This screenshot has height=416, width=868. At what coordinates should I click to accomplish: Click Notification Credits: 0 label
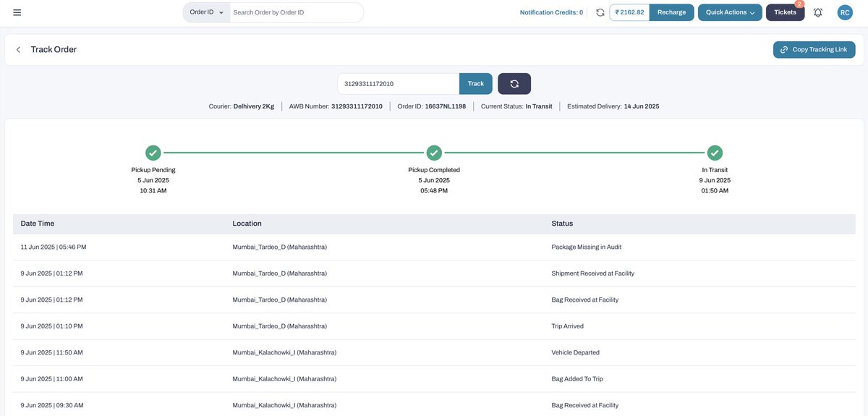pyautogui.click(x=551, y=12)
